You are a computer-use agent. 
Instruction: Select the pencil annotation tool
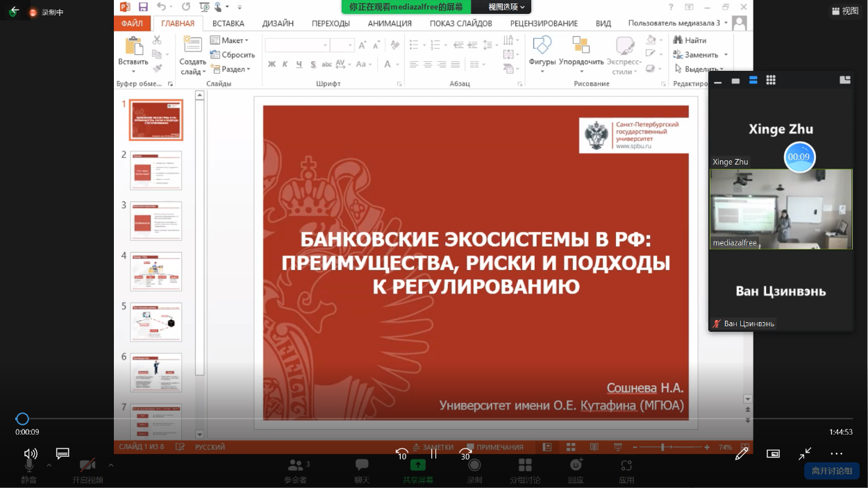(742, 453)
